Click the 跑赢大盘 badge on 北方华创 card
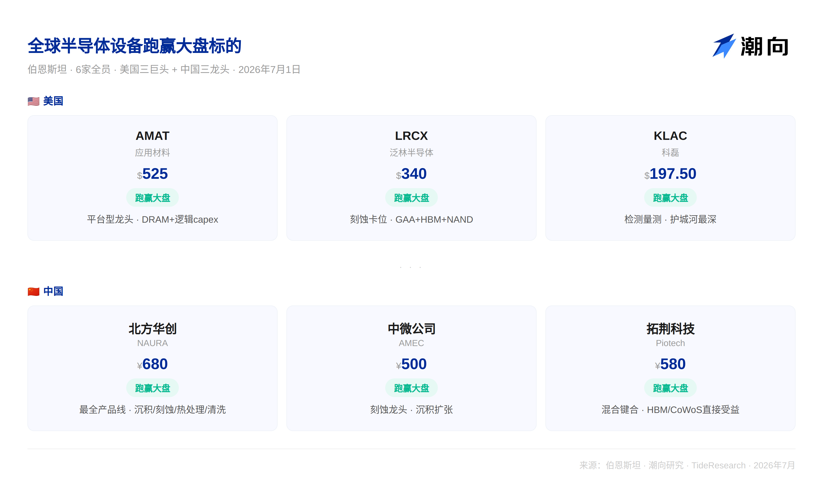The width and height of the screenshot is (823, 504). point(152,388)
